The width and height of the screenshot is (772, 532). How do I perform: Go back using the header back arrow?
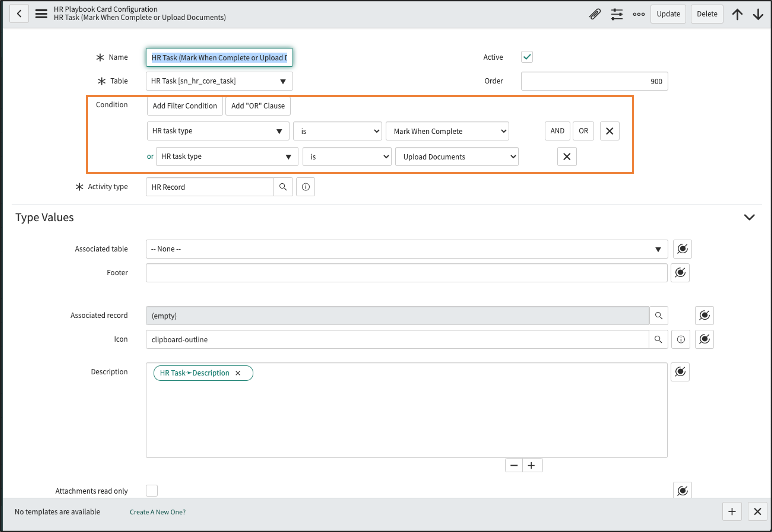pos(19,14)
